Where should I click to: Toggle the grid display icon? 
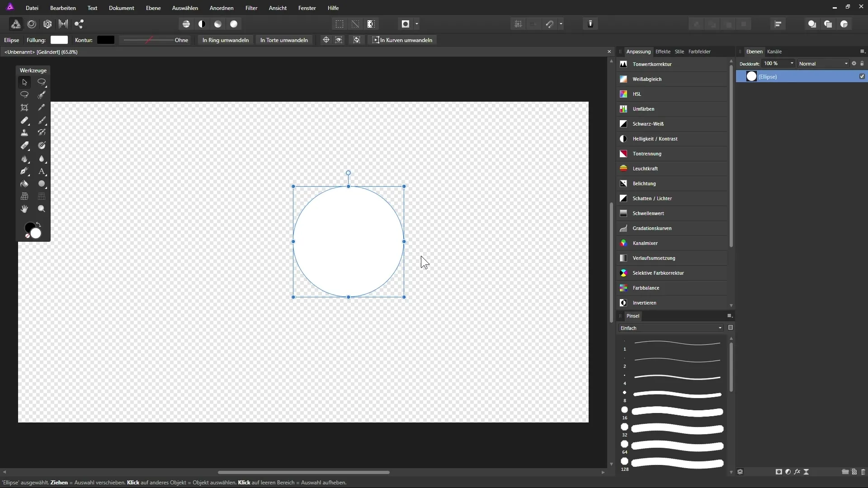(x=518, y=24)
